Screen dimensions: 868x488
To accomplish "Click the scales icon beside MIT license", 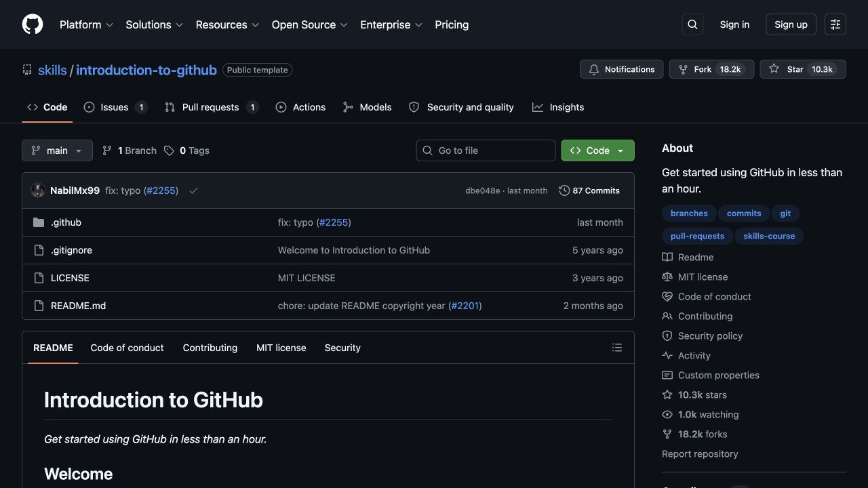I will click(667, 277).
